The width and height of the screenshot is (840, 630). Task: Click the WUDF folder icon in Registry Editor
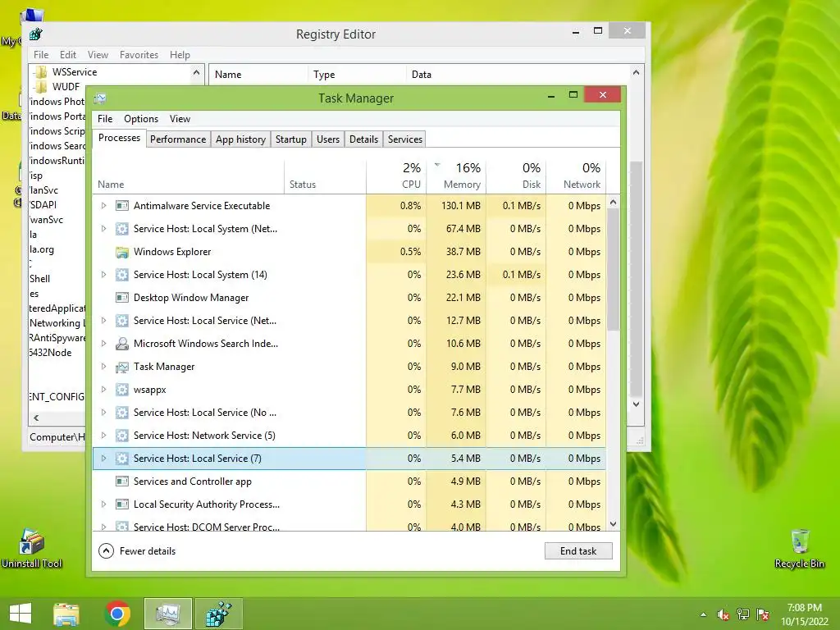point(41,86)
